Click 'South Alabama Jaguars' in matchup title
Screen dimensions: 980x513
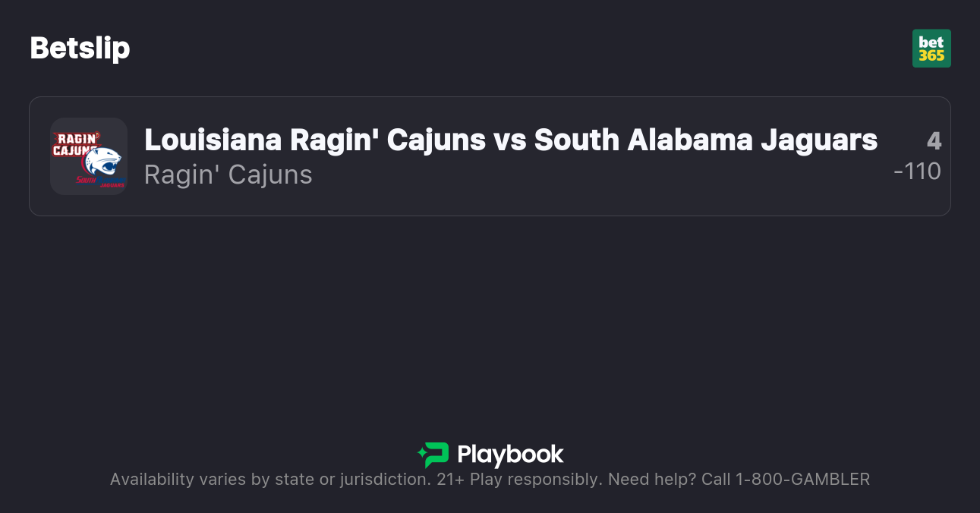(706, 140)
